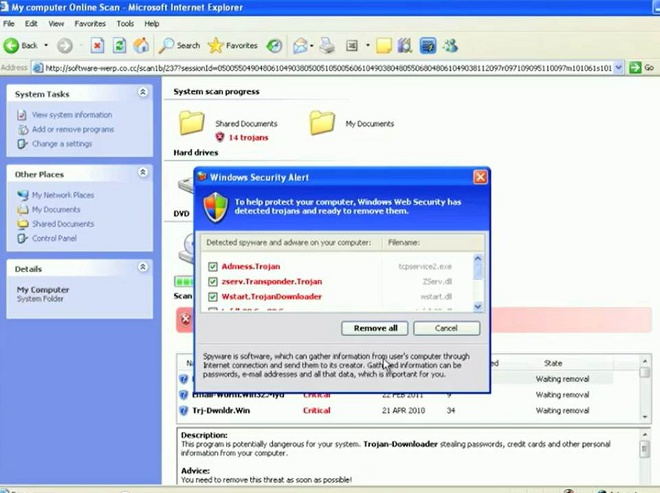660x493 pixels.
Task: Click the tcpservice2.exe filename
Action: 425,266
